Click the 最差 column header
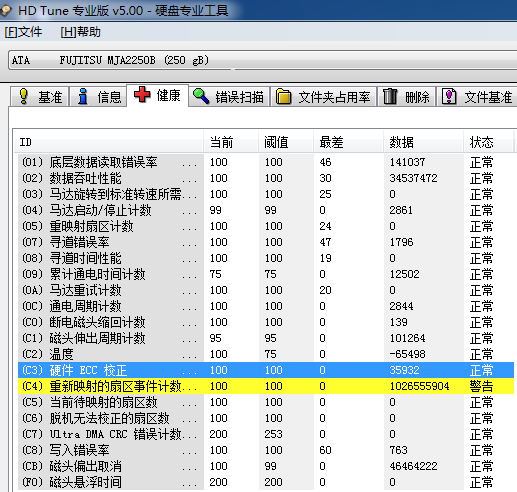517x492 pixels. 348,142
